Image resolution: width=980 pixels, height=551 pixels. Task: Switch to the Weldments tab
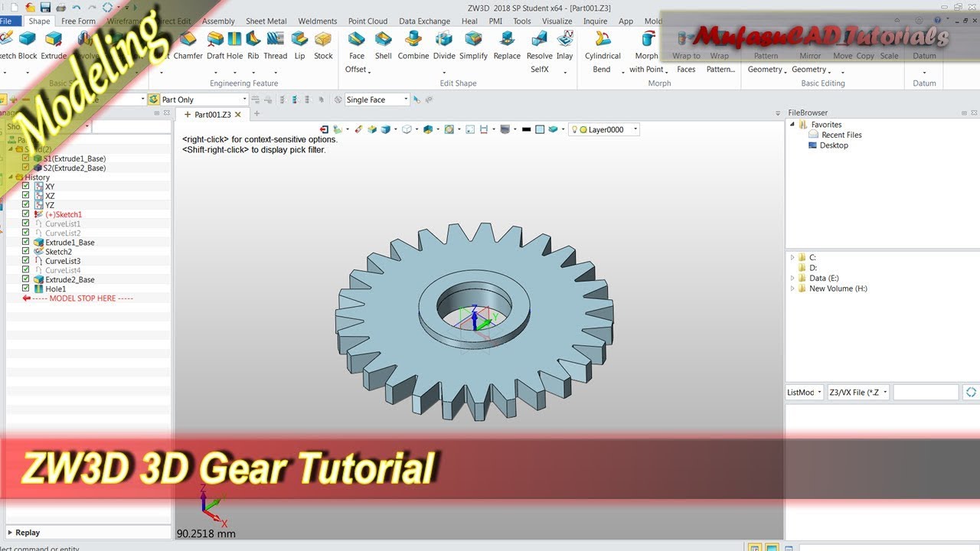click(x=317, y=21)
